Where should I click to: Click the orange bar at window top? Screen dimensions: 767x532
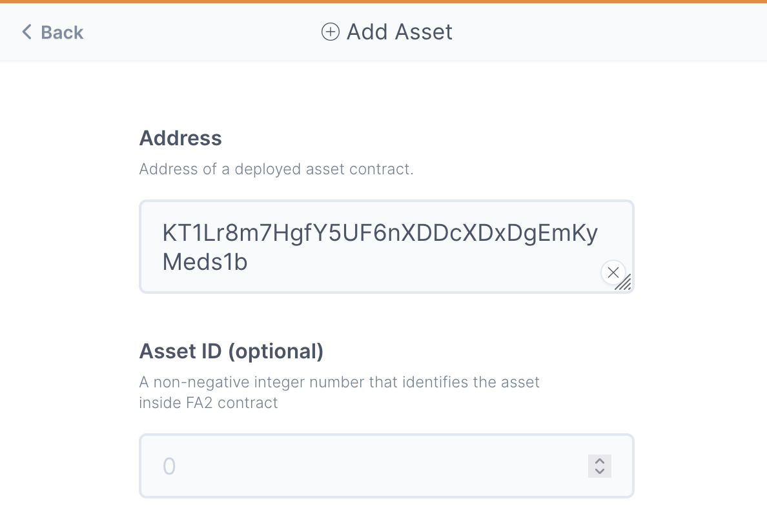pyautogui.click(x=383, y=1)
